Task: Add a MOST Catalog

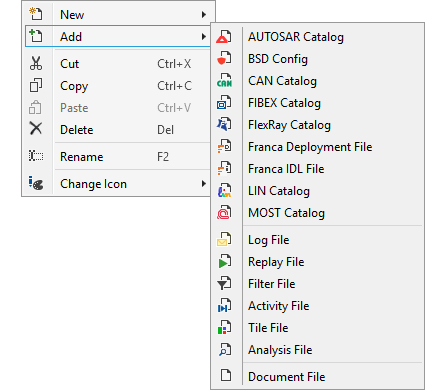Action: point(318,213)
